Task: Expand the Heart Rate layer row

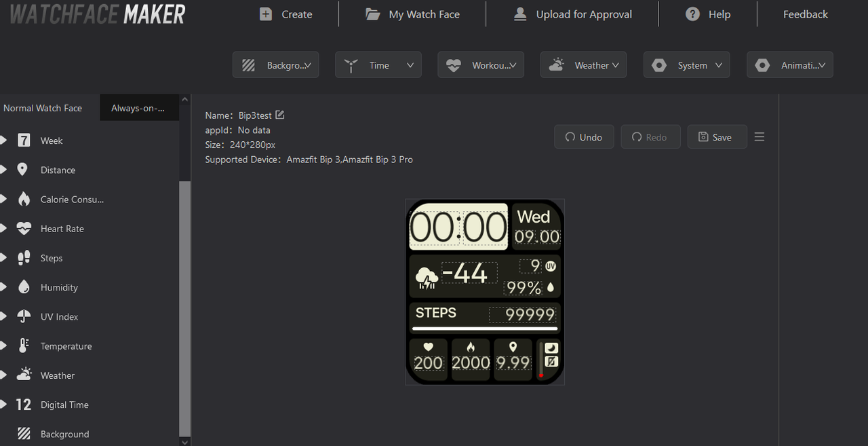Action: pyautogui.click(x=3, y=229)
